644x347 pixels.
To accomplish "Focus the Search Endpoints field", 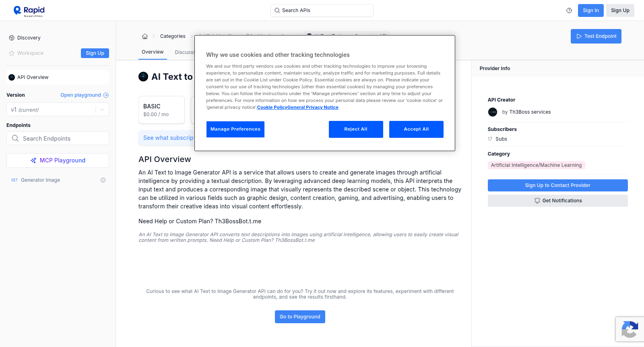I will [x=58, y=138].
